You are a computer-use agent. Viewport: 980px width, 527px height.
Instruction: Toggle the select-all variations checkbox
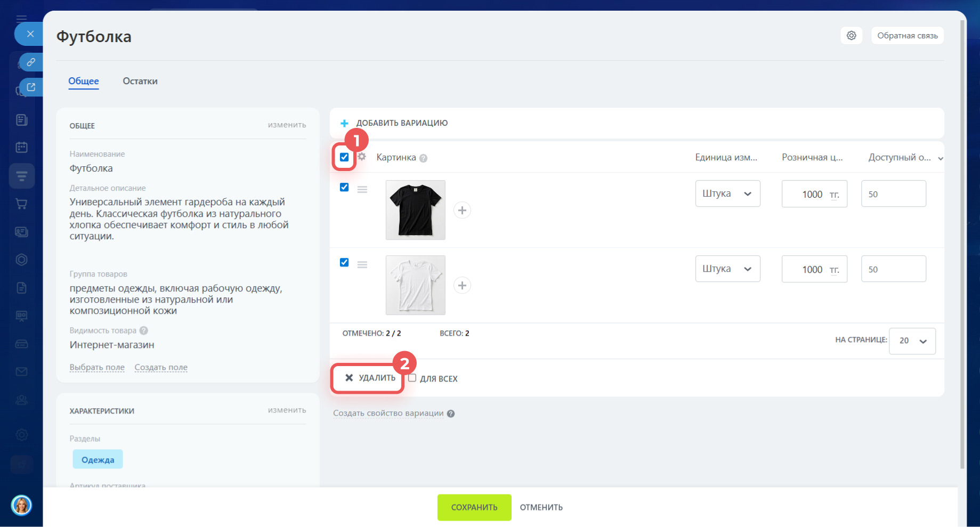(x=344, y=157)
